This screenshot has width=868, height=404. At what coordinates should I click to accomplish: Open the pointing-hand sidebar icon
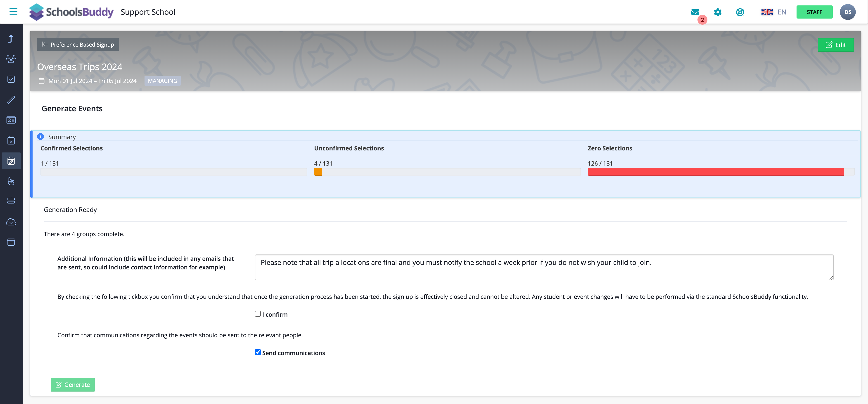11,181
